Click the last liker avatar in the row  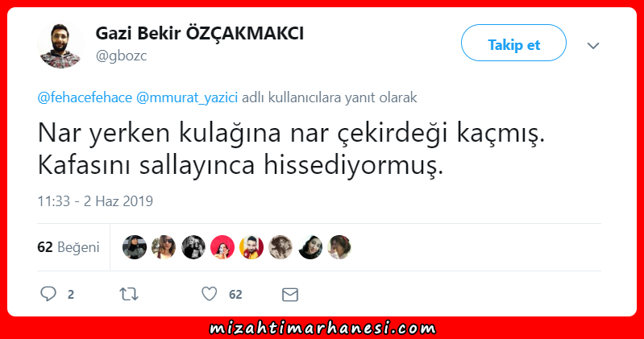(x=339, y=247)
